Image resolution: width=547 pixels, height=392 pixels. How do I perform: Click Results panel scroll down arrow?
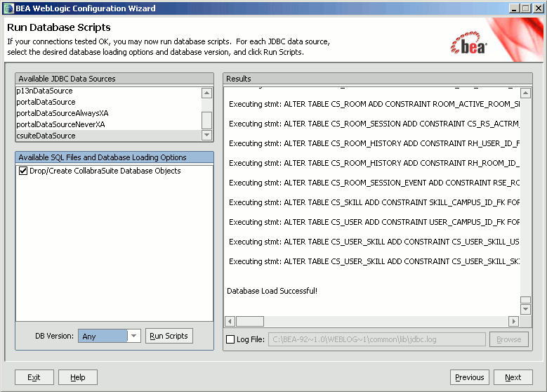coord(526,309)
